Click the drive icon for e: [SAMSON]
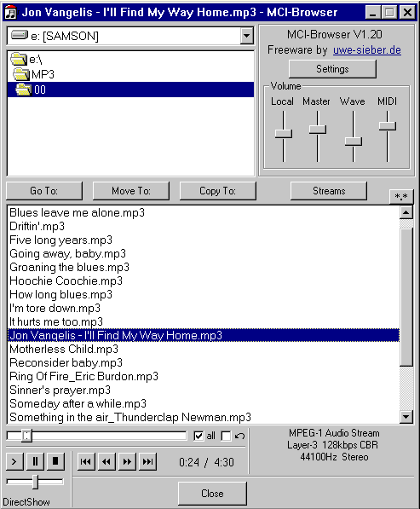420x509 pixels. tap(20, 35)
